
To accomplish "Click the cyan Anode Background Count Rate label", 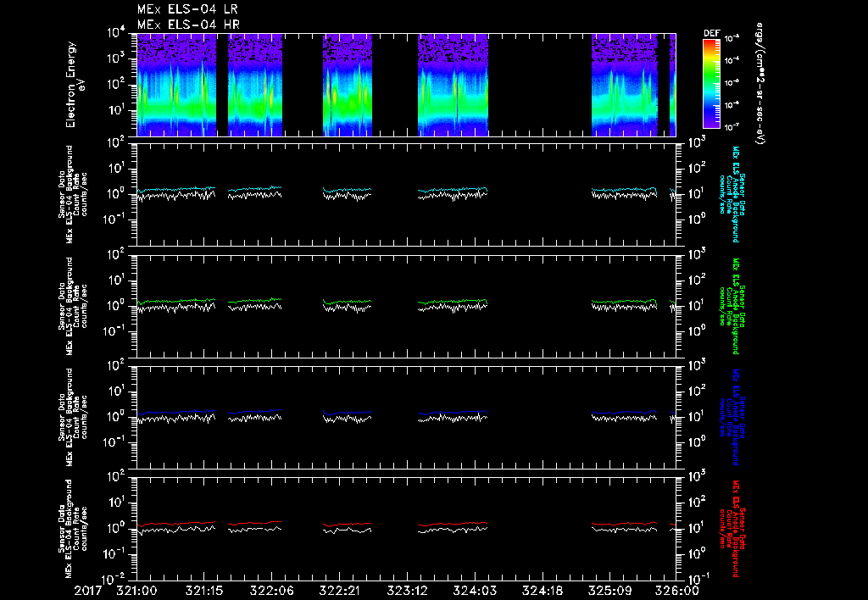I will (x=732, y=194).
